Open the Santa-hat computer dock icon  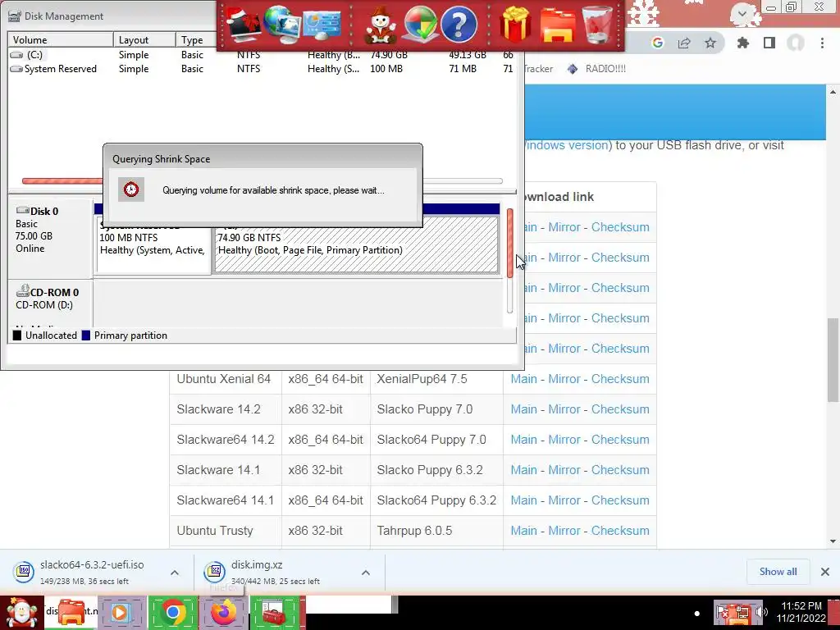(243, 24)
